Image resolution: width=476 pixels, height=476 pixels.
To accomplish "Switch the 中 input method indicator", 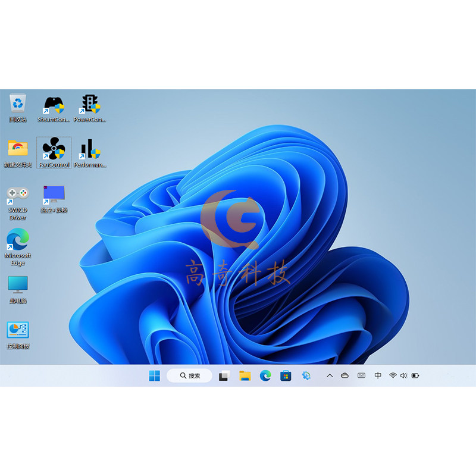I will click(378, 375).
